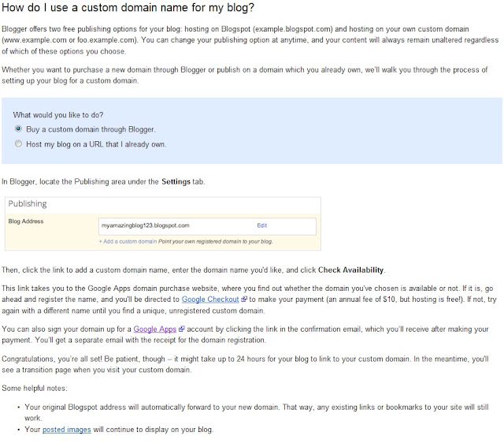Click the external-link icon after Google Checkout
This screenshot has height=443, width=504.
pos(244,300)
